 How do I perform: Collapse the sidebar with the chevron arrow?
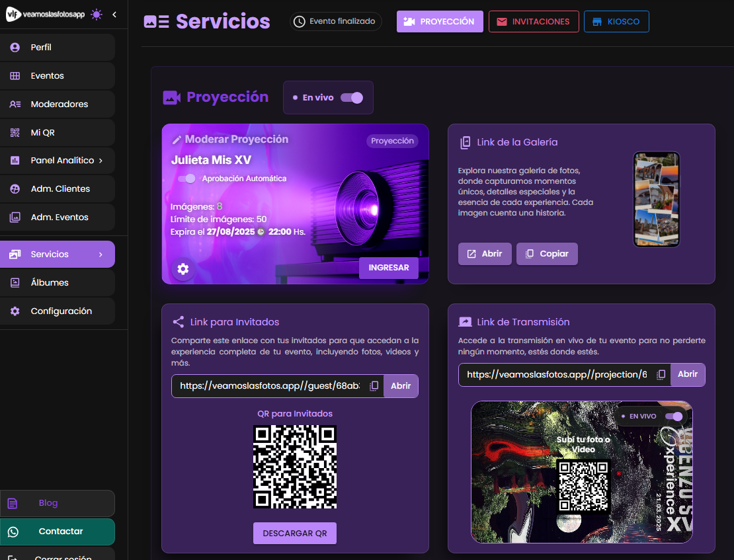(114, 15)
